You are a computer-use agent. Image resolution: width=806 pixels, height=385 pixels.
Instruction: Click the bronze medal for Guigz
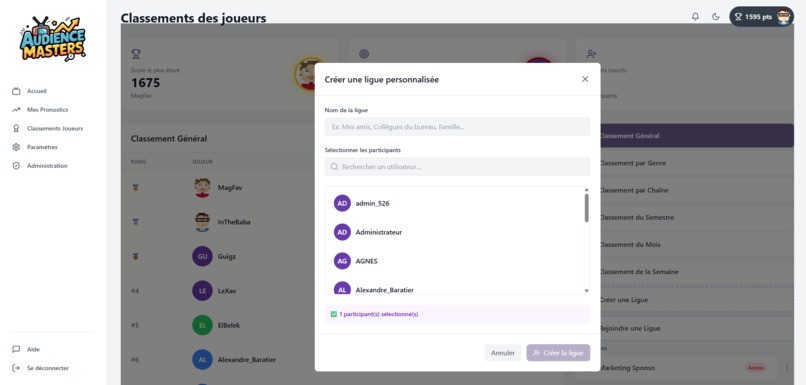click(136, 256)
